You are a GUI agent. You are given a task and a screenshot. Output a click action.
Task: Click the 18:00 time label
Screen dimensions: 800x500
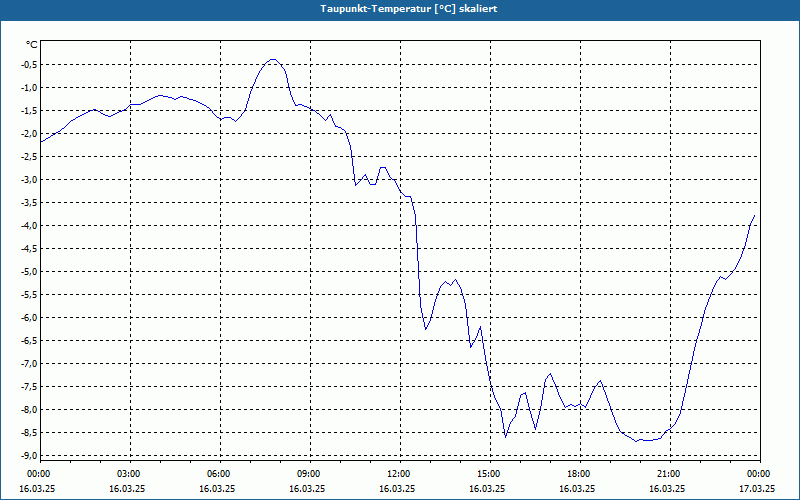click(579, 474)
